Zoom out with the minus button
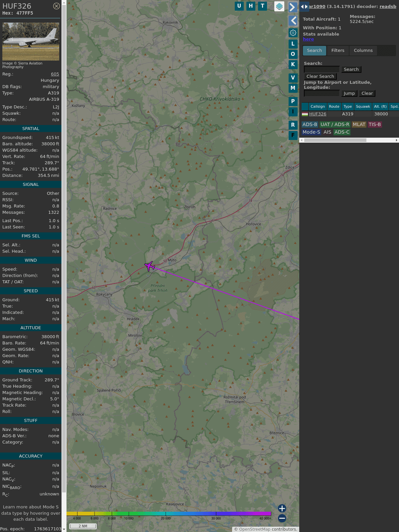Image resolution: width=399 pixels, height=532 pixels. (282, 518)
